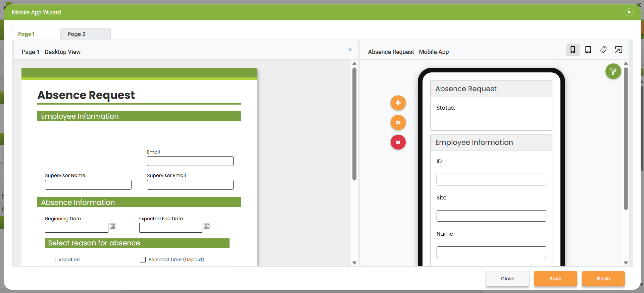
Task: Switch to the Page 2 tab
Action: (86, 34)
